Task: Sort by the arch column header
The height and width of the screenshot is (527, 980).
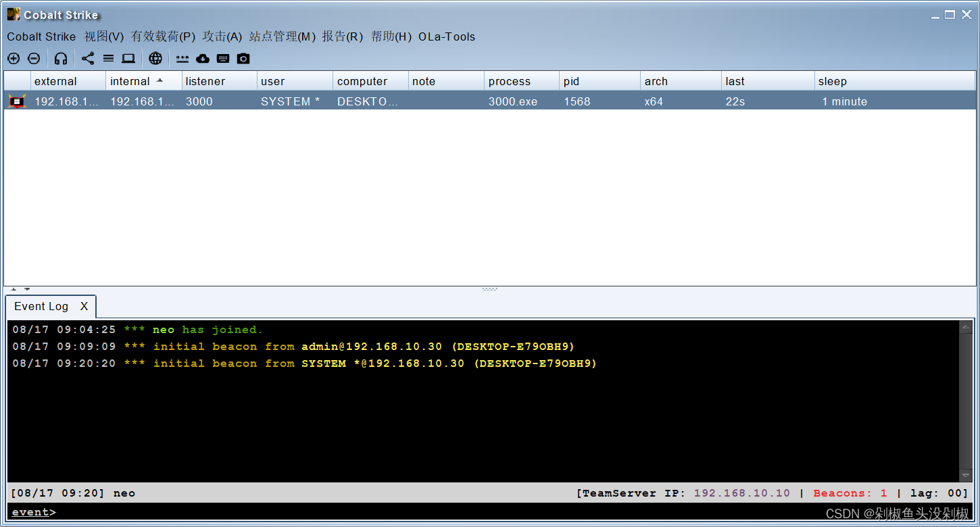Action: pos(681,81)
